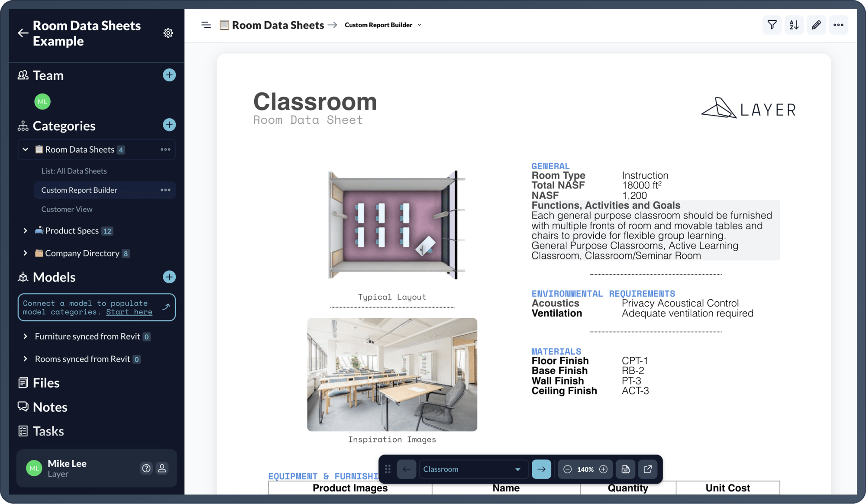
Task: Click the Floor Finish value CPT-1
Action: tap(635, 361)
